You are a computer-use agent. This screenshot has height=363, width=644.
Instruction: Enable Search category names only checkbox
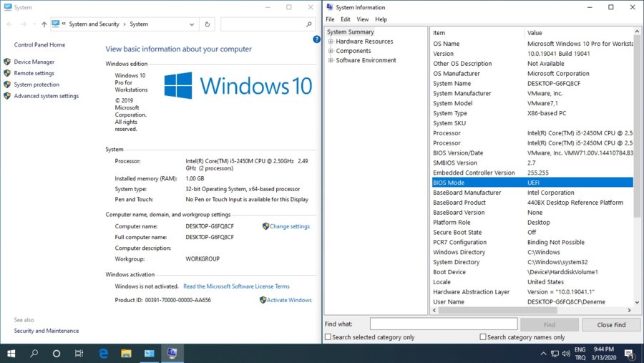pyautogui.click(x=483, y=337)
